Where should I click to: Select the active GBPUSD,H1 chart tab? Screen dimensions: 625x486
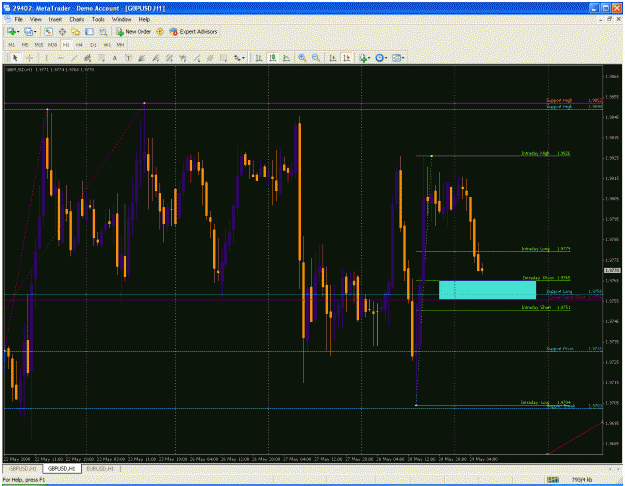(x=61, y=469)
